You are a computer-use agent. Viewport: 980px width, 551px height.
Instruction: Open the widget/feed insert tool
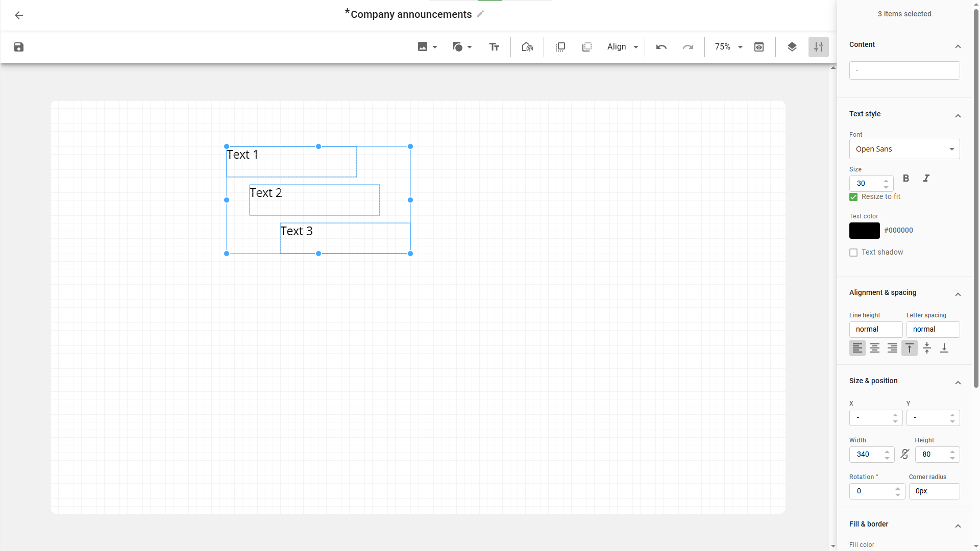tap(527, 47)
